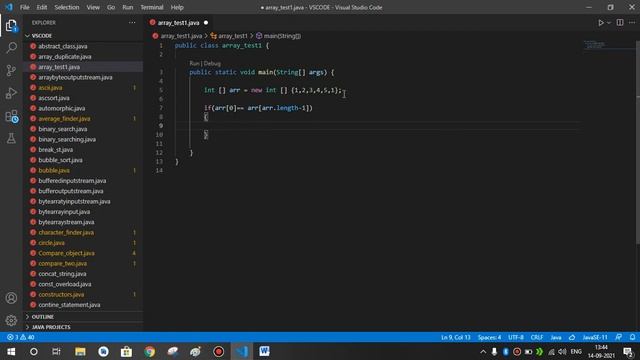Open the Search view in activity bar
Viewport: 640px width, 360px height.
point(11,48)
